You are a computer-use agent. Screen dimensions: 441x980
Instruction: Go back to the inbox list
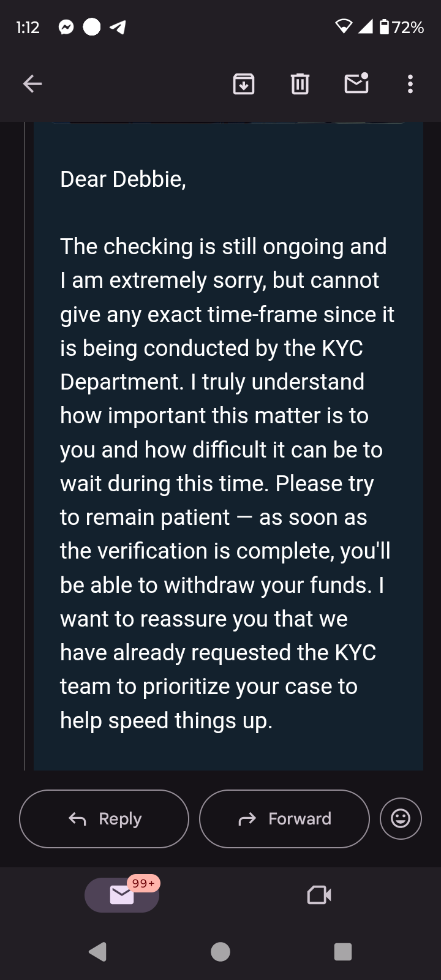[x=32, y=84]
